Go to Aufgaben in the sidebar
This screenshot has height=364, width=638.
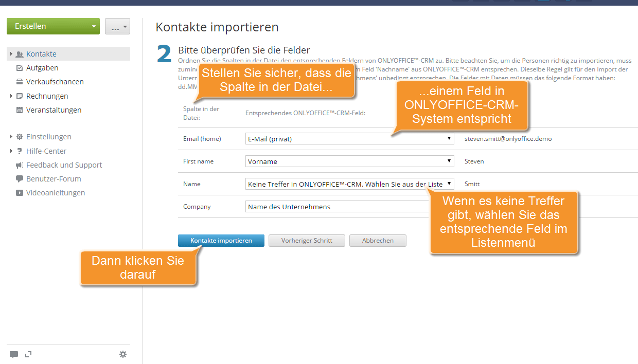point(42,68)
